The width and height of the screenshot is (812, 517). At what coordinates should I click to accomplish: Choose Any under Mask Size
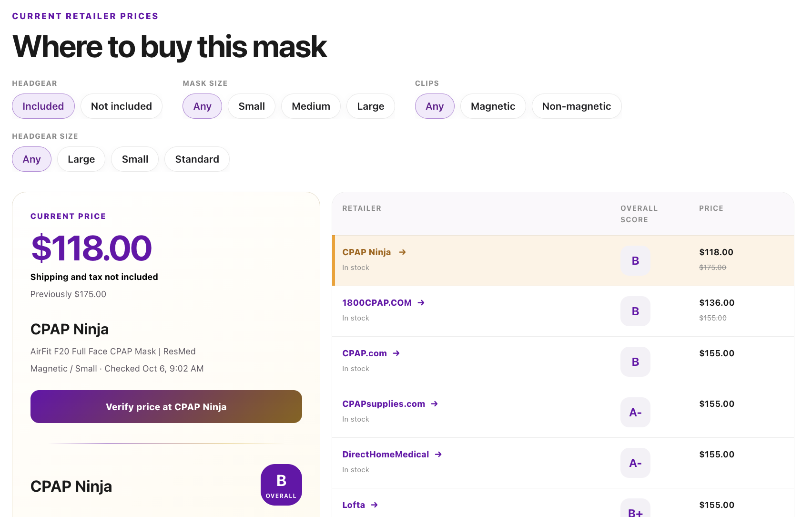[x=202, y=106]
